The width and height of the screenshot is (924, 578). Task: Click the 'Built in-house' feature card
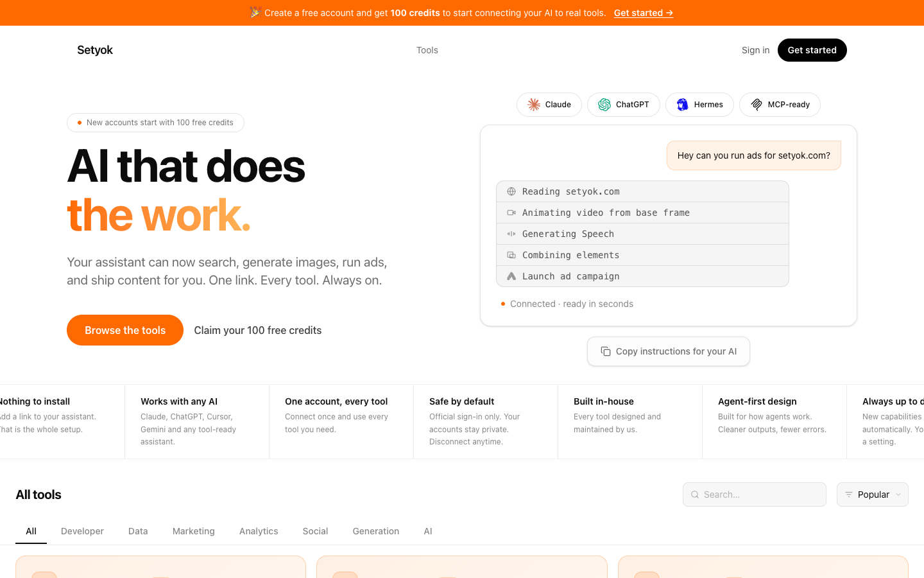pyautogui.click(x=630, y=421)
